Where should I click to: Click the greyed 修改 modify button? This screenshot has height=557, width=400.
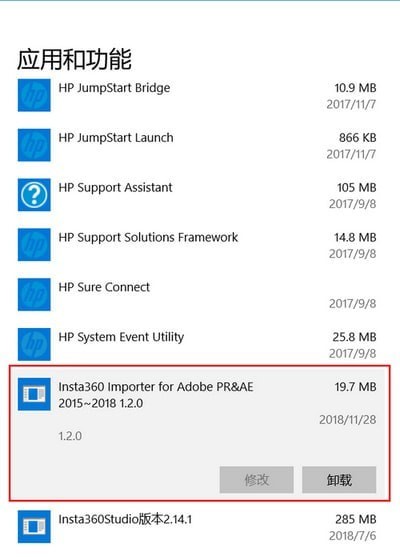(256, 480)
